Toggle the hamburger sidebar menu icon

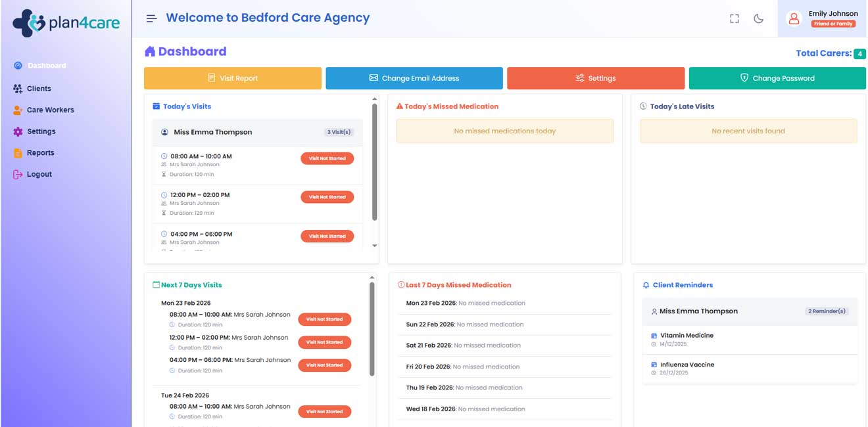pyautogui.click(x=151, y=18)
